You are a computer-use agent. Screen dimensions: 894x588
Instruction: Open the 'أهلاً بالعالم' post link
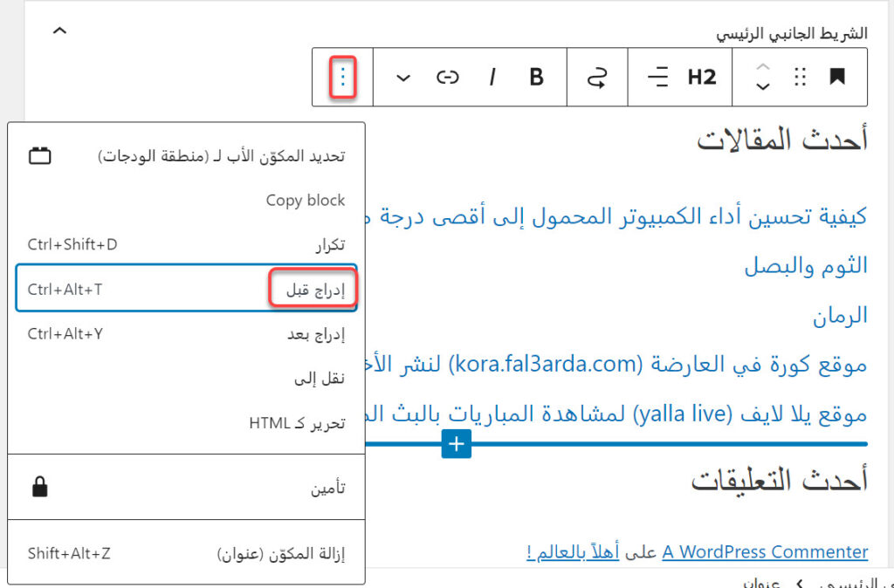coord(573,551)
